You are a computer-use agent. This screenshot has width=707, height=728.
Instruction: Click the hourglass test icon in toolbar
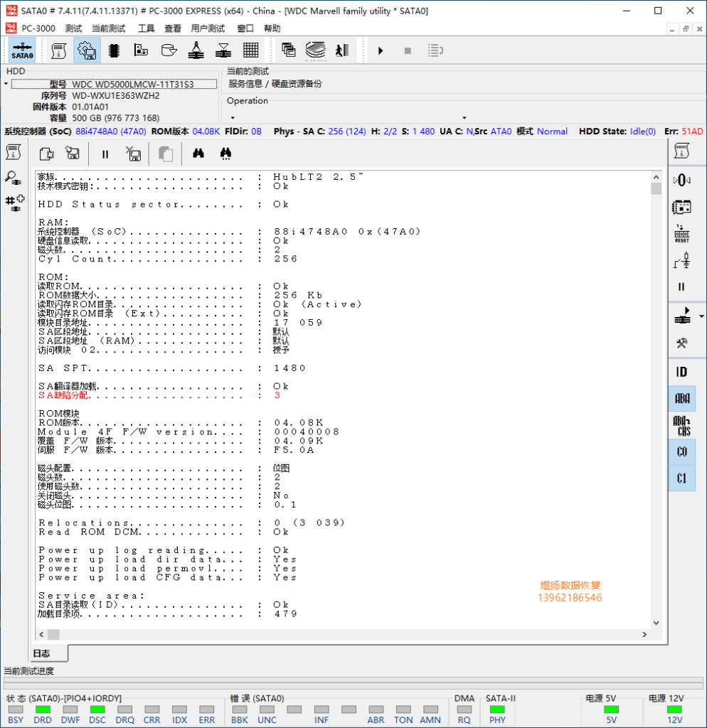223,50
